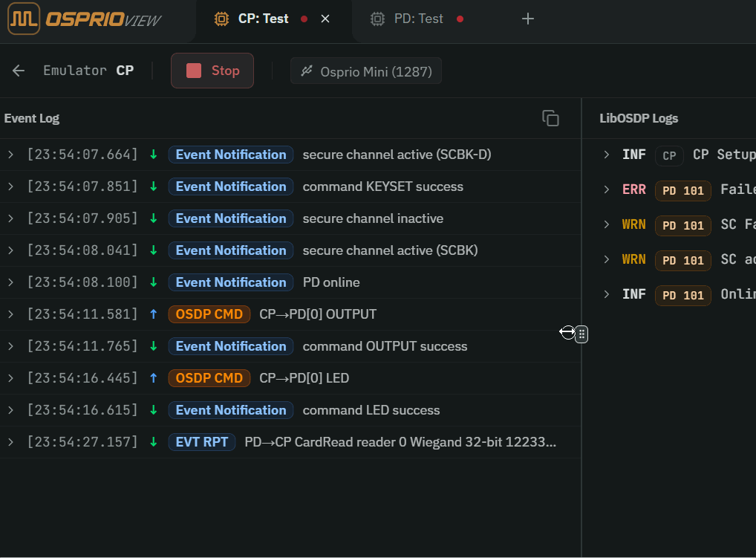Click the Event Log panel title
The image size is (756, 558).
pos(32,118)
